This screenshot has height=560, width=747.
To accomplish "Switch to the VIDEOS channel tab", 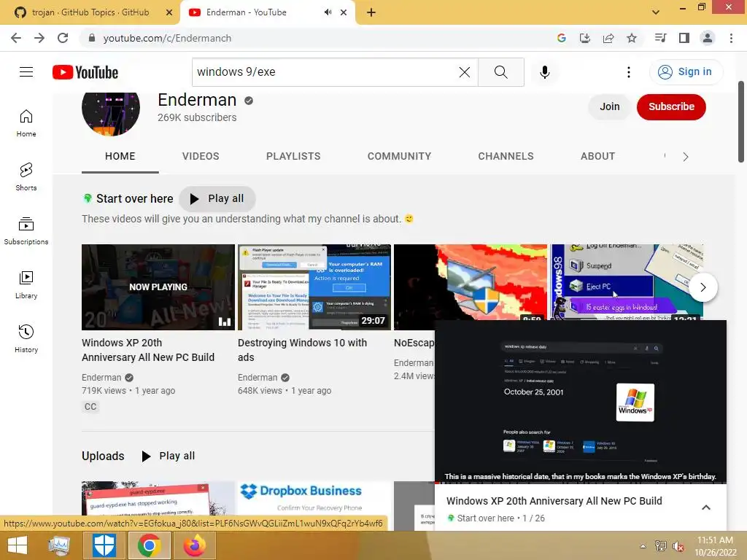I will point(201,156).
